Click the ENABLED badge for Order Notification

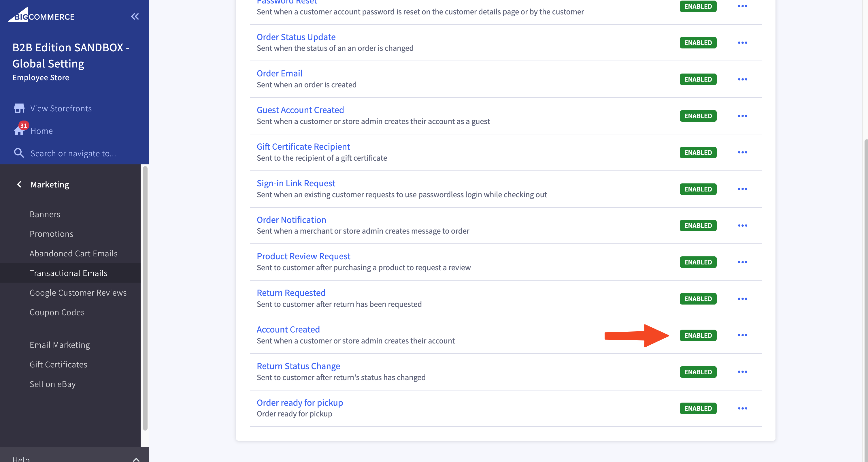[698, 226]
